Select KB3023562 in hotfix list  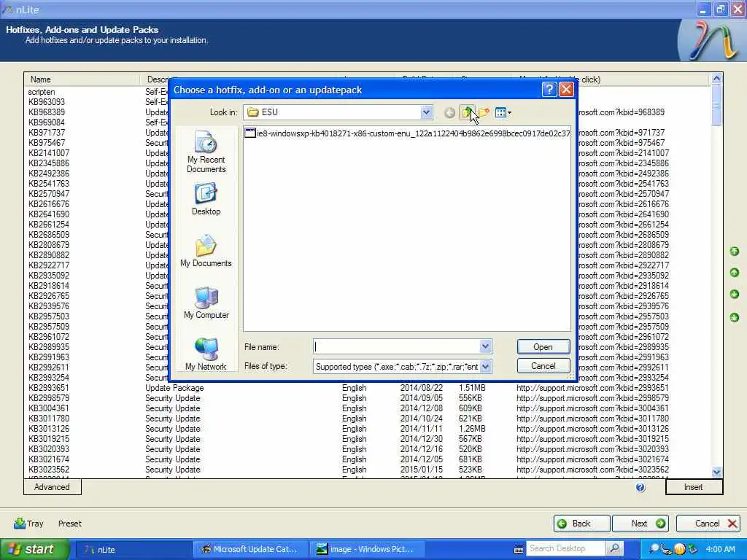49,470
